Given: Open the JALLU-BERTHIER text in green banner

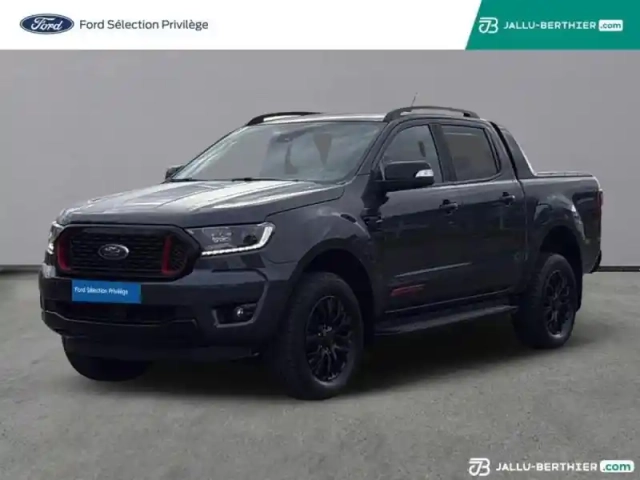Looking at the screenshot, I should coord(550,25).
